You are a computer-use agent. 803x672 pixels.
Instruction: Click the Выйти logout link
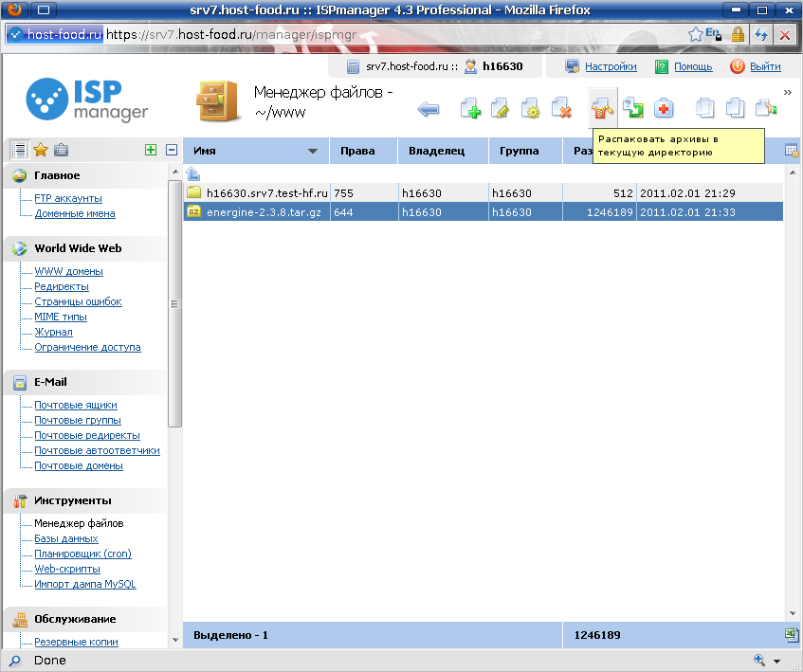click(765, 67)
